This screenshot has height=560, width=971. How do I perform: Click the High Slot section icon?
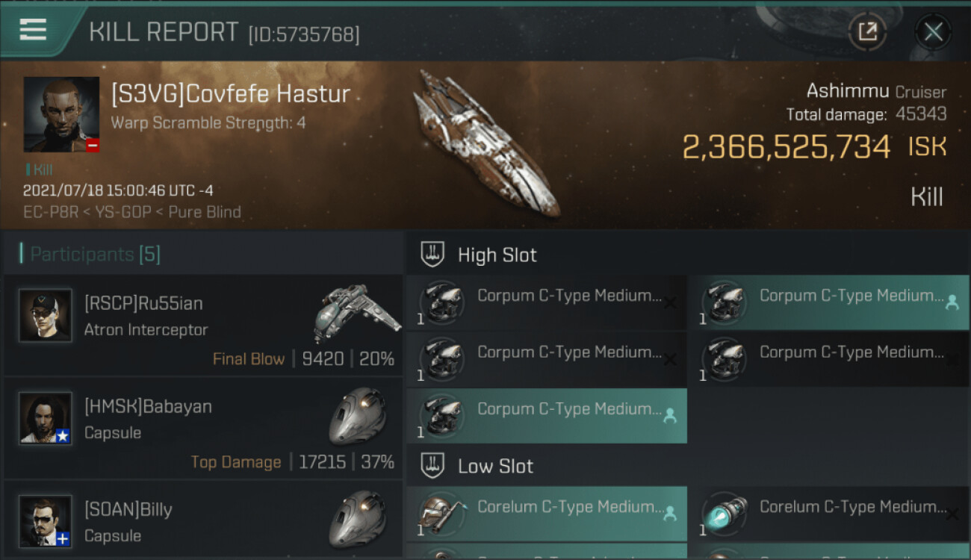click(433, 255)
